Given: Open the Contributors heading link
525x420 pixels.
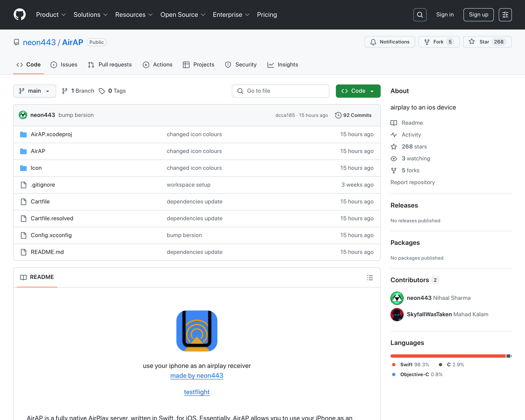Looking at the screenshot, I should [x=415, y=280].
